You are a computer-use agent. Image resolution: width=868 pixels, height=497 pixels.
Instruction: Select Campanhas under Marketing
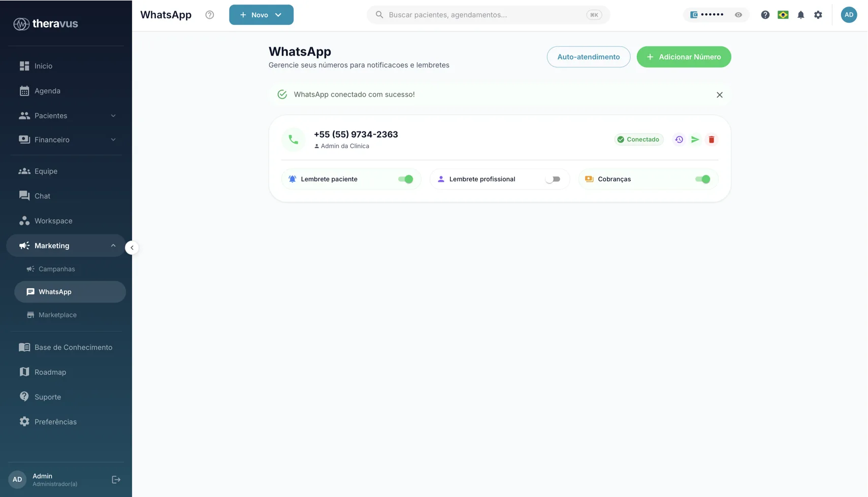[x=70, y=269]
